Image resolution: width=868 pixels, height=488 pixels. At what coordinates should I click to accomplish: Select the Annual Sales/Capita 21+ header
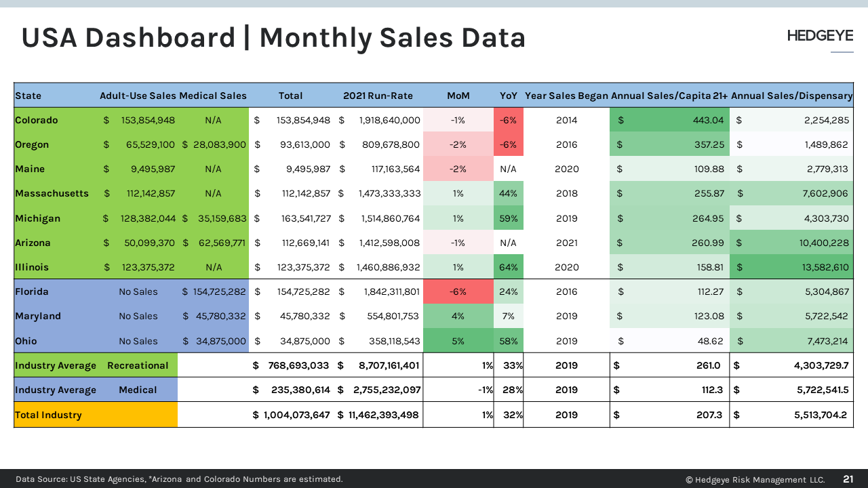(x=669, y=96)
